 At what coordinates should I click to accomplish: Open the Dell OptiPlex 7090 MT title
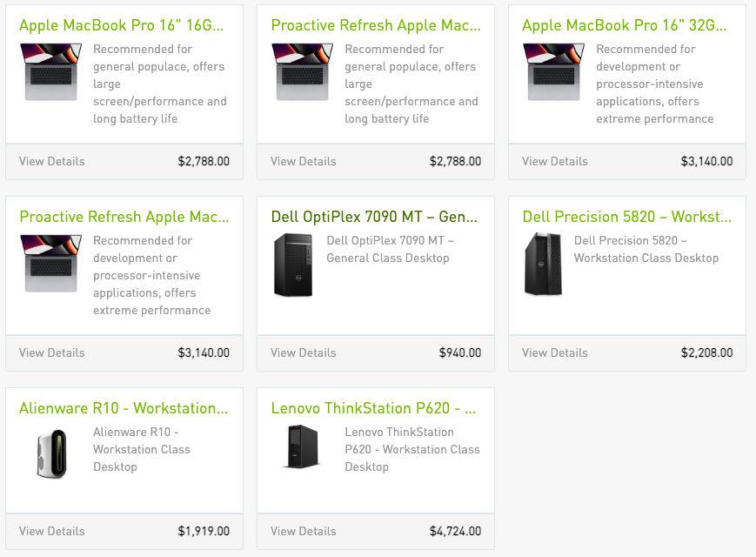click(374, 217)
